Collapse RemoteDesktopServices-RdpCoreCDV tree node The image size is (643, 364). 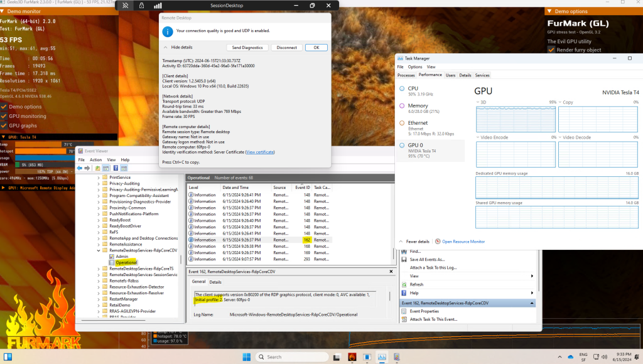tap(99, 250)
